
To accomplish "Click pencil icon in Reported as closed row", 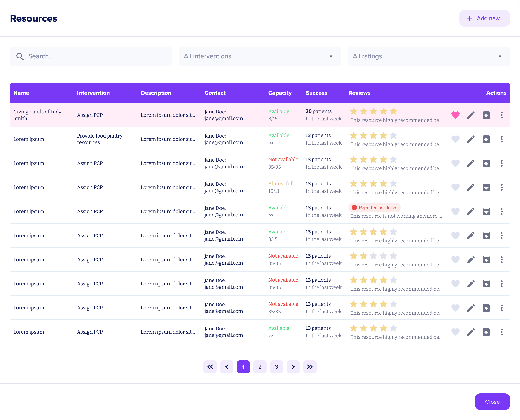I will pos(470,211).
